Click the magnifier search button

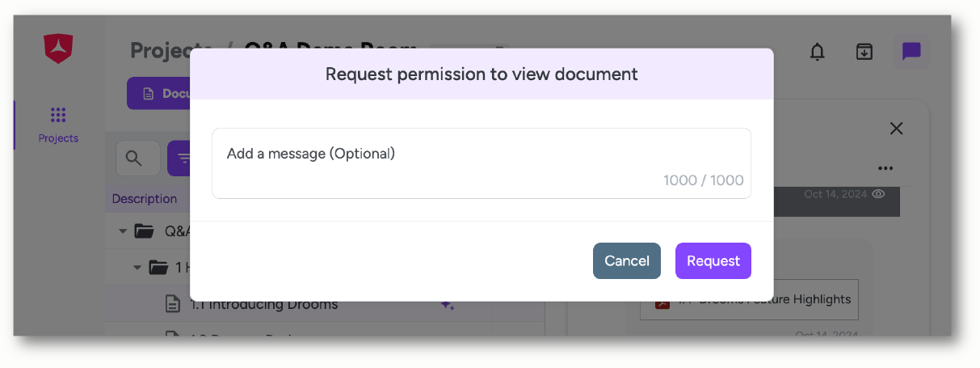pyautogui.click(x=137, y=158)
